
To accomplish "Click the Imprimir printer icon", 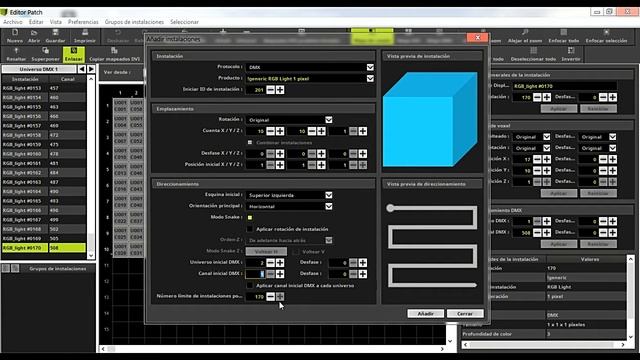I will click(x=85, y=36).
